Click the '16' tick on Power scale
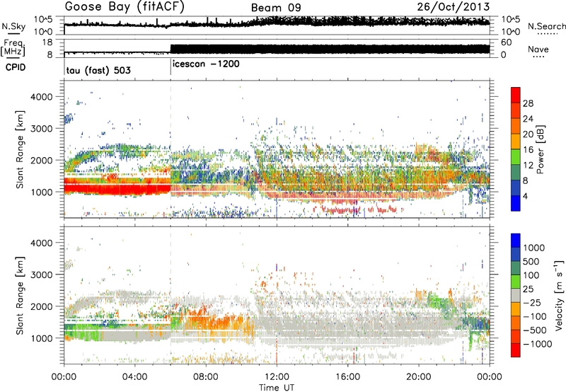This screenshot has width=566, height=392. pyautogui.click(x=528, y=150)
